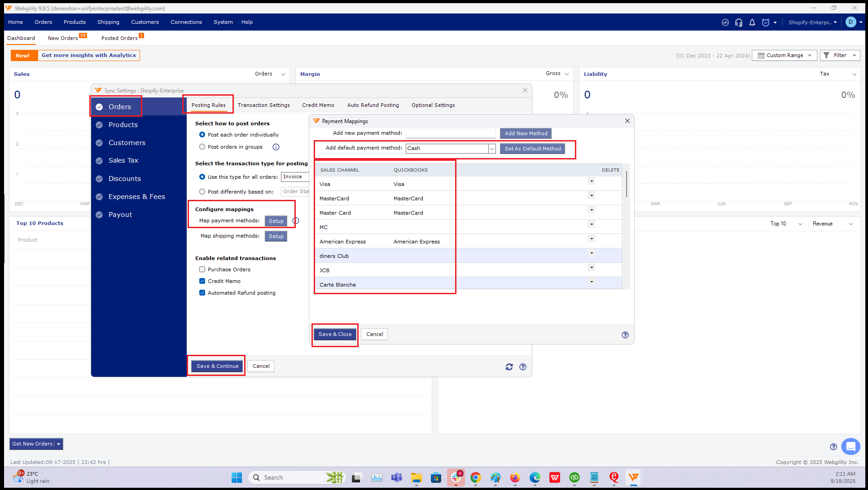
Task: Open Microsoft Teams from the taskbar
Action: point(397,477)
